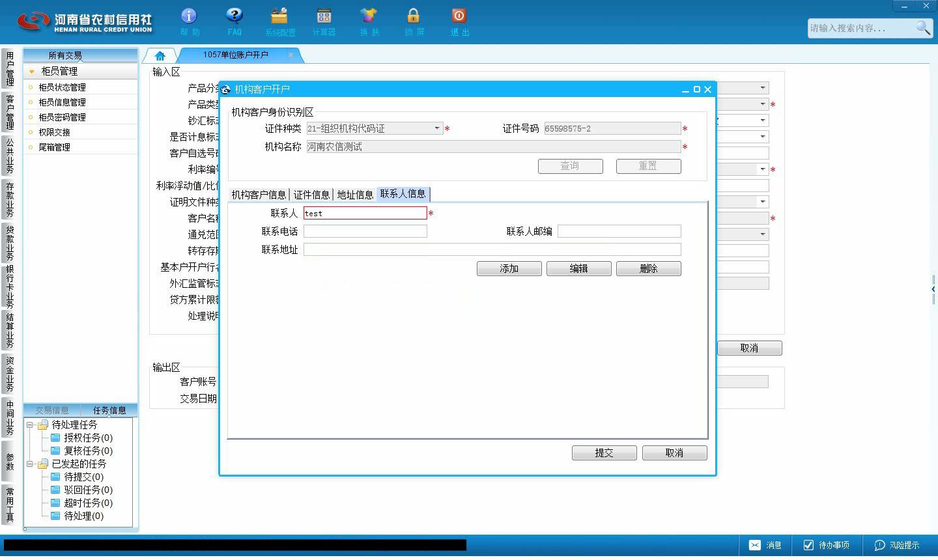The width and height of the screenshot is (938, 560).
Task: Focus the 联系人 input field
Action: tap(365, 213)
